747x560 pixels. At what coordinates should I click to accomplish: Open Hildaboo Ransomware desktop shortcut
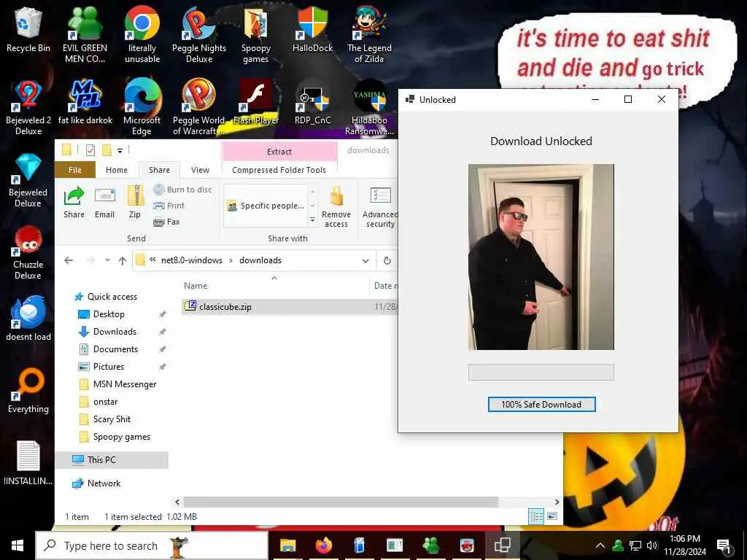[x=369, y=107]
